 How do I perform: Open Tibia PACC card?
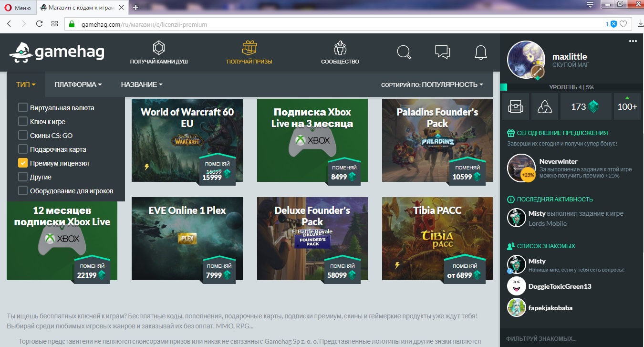tap(437, 238)
